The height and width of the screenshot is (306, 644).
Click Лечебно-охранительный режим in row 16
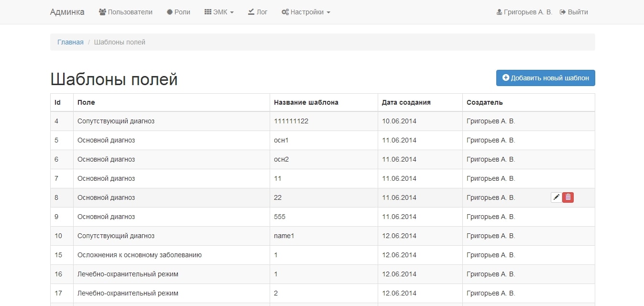(x=128, y=274)
